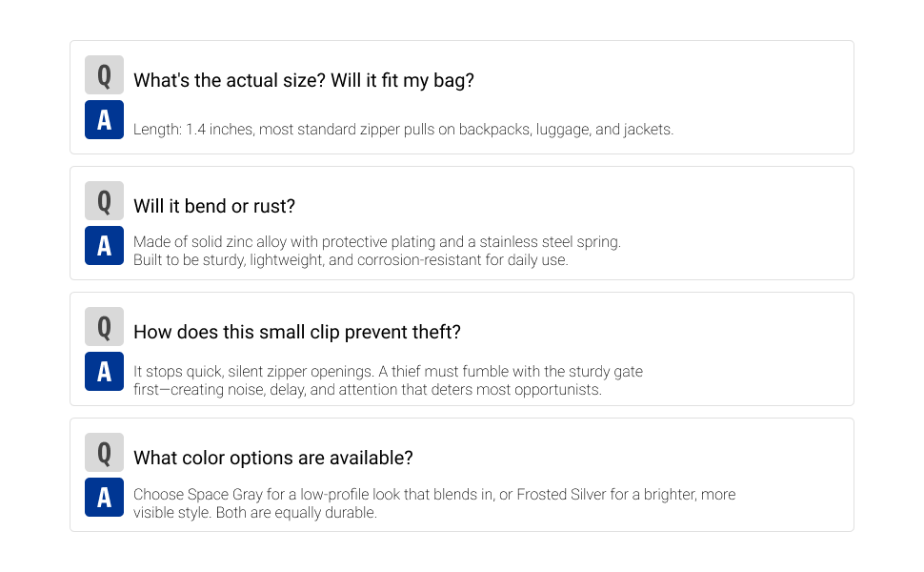Click the answer text about 1.4 inches length

tap(403, 129)
